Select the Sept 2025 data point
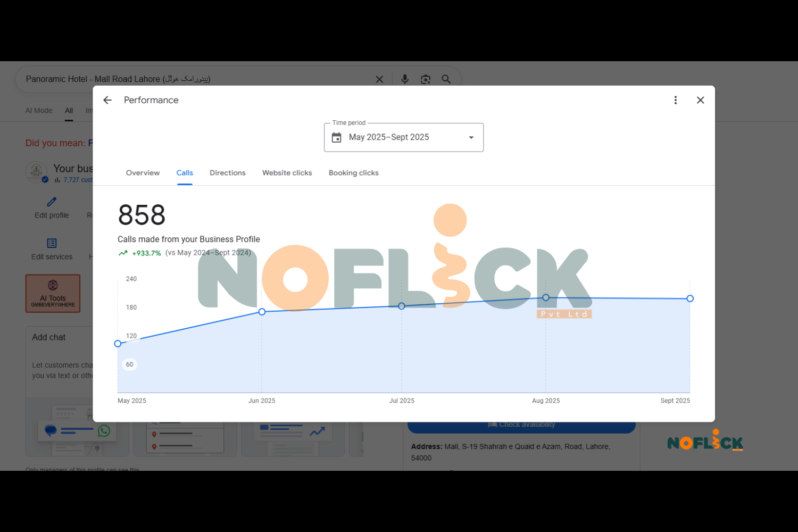Viewport: 798px width, 532px height. coord(690,298)
